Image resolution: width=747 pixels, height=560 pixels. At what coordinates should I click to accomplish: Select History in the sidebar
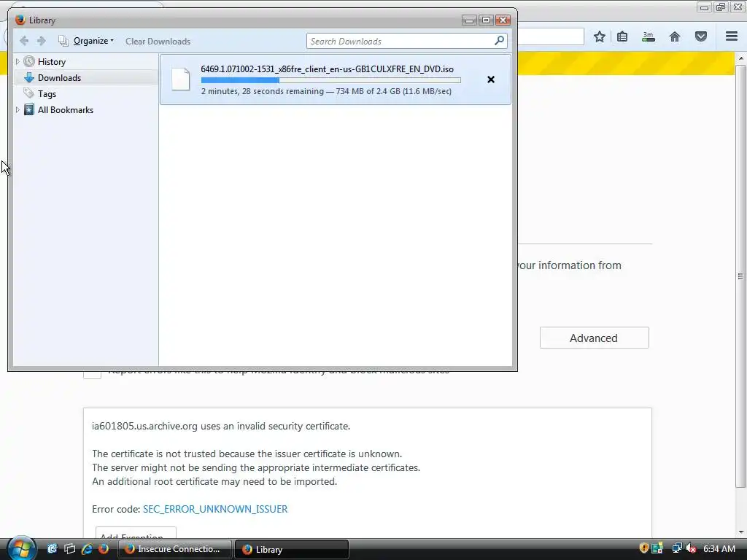52,62
